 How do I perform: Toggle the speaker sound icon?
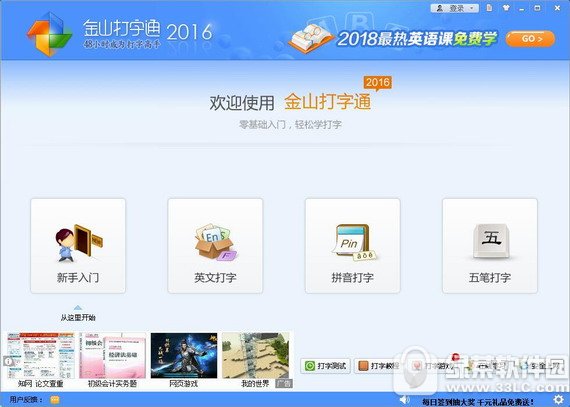coord(405,400)
